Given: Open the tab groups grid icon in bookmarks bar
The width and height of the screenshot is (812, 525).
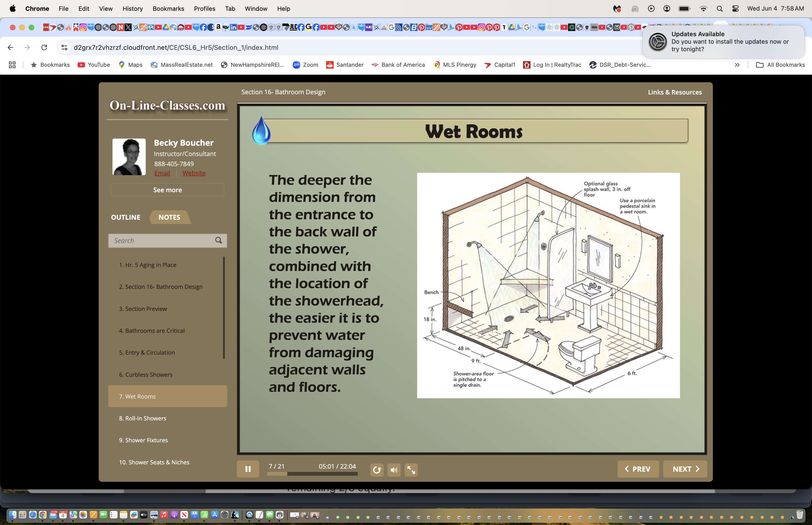Looking at the screenshot, I should click(12, 65).
